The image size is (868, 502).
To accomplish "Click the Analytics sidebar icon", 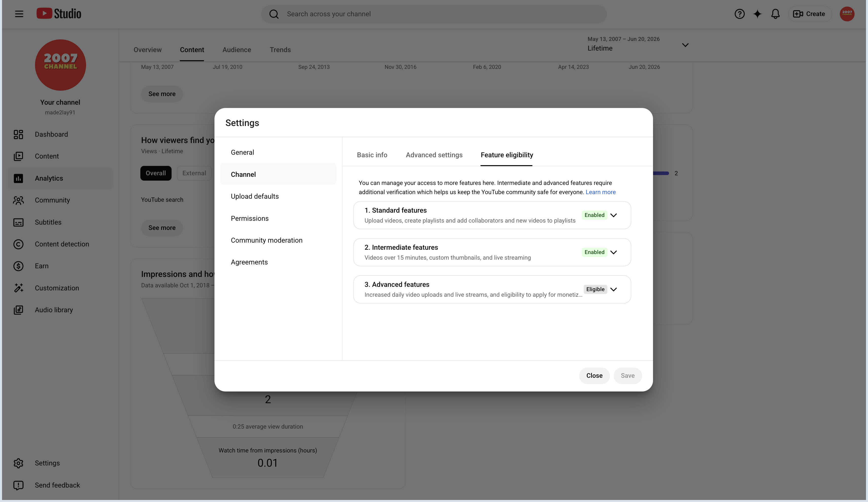I will (x=18, y=178).
